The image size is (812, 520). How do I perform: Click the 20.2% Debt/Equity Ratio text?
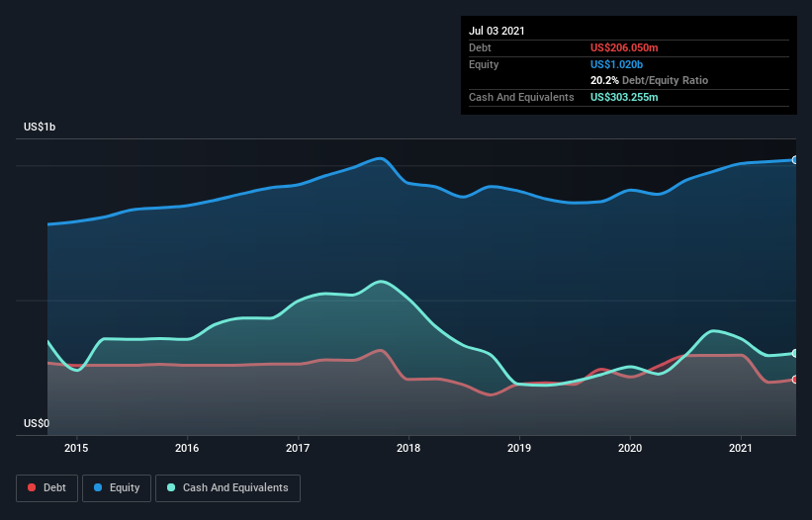point(649,80)
